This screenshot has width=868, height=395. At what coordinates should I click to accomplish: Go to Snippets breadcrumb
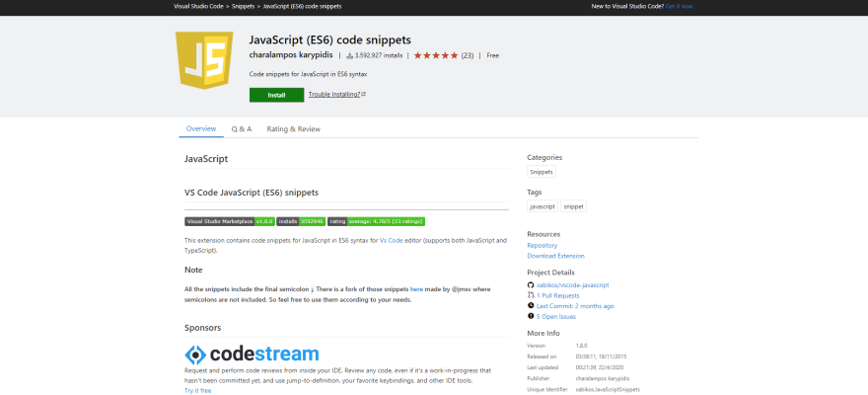(244, 6)
